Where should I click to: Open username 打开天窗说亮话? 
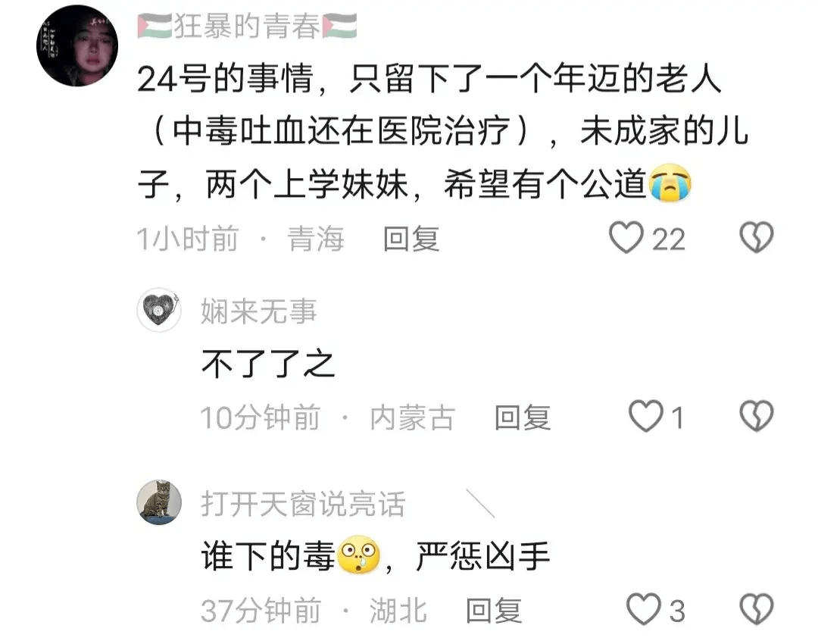point(303,504)
